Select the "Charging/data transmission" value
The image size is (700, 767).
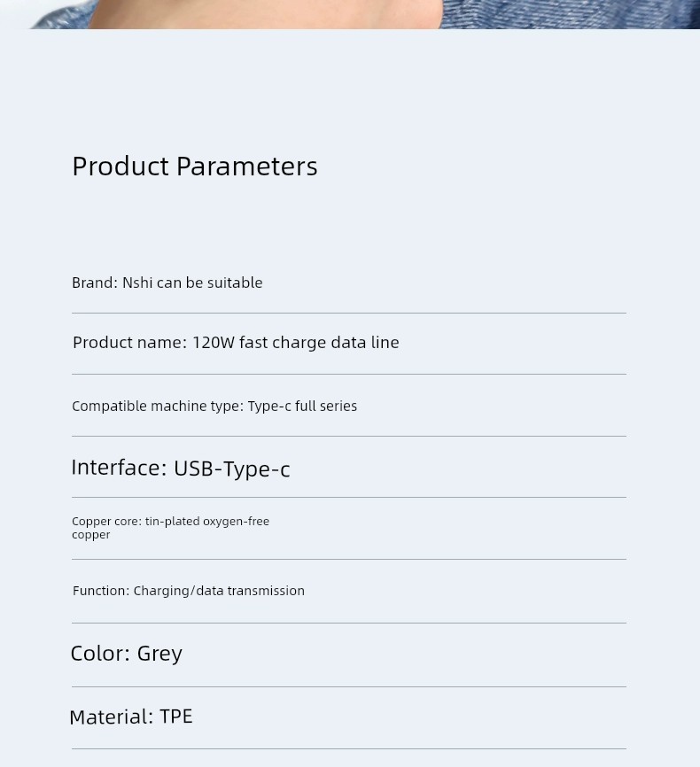[x=219, y=591]
